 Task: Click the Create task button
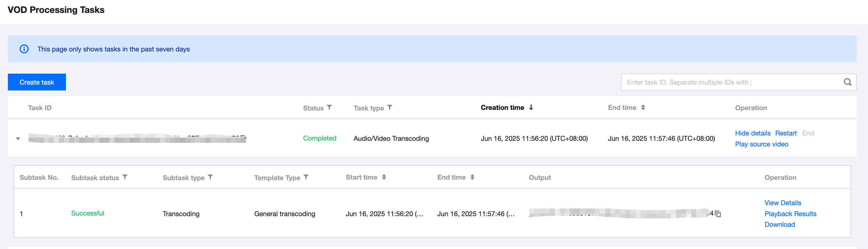(x=37, y=82)
